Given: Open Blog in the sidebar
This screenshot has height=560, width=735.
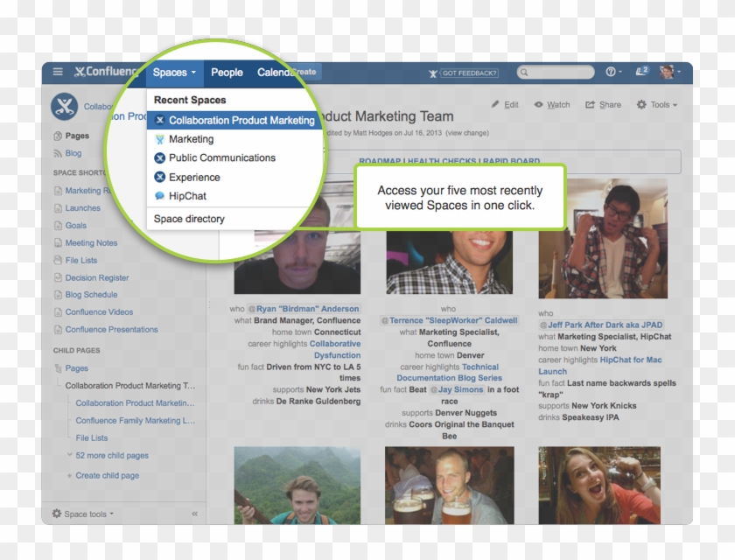Looking at the screenshot, I should pos(73,153).
